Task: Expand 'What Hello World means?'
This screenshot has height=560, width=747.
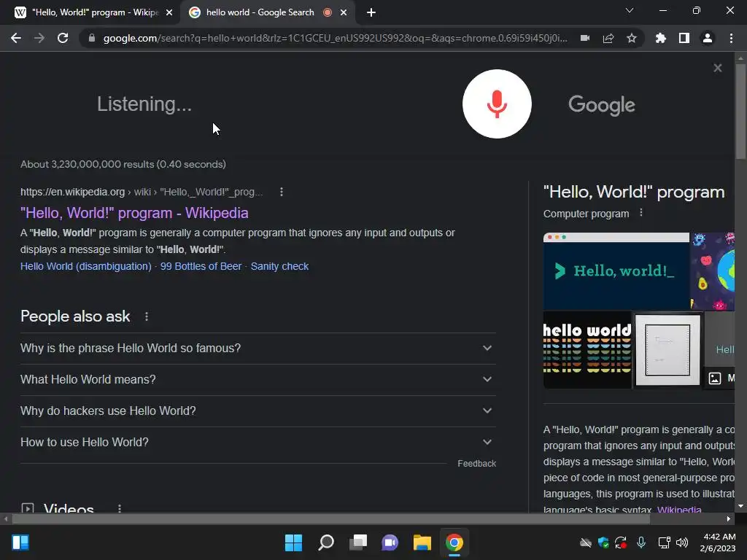Action: (x=258, y=379)
